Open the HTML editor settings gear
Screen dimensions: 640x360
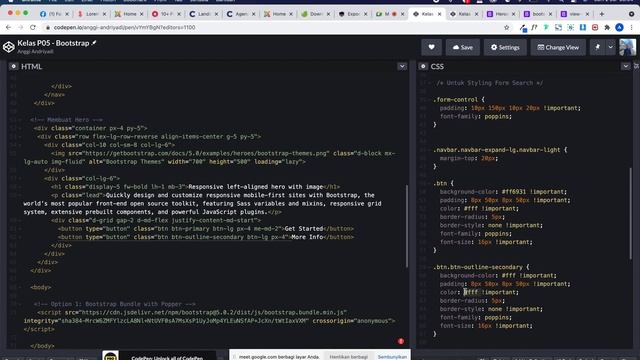(13, 66)
